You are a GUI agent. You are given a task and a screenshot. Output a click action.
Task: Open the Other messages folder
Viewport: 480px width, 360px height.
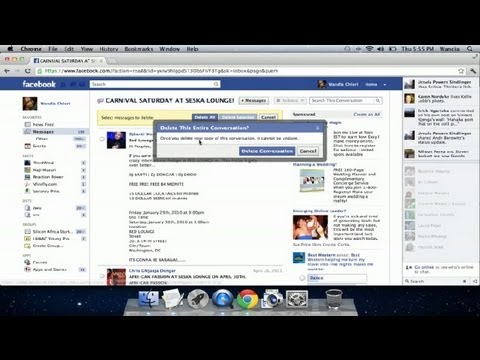tap(42, 139)
